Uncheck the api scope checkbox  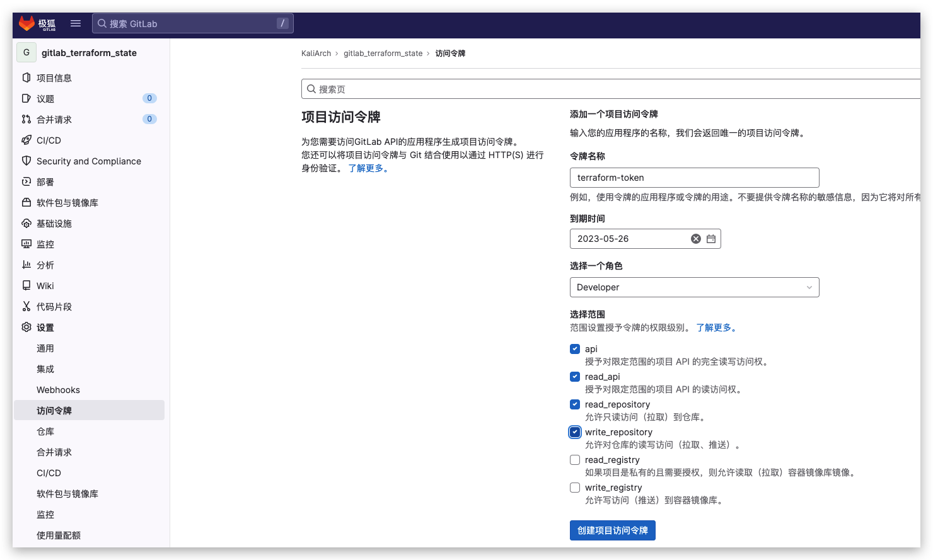tap(575, 349)
